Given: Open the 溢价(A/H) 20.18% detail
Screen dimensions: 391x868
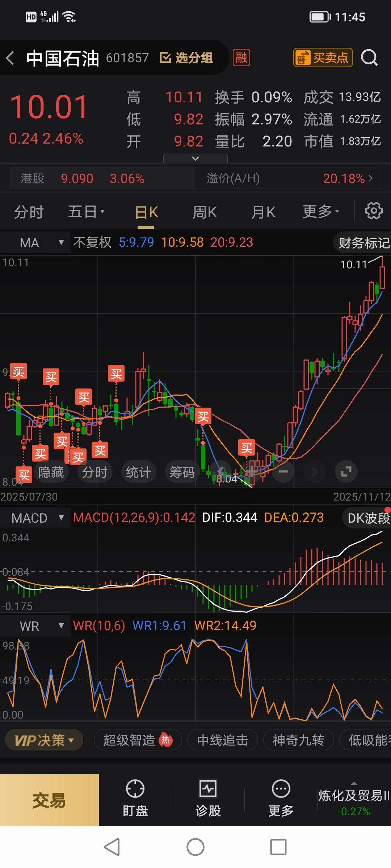Looking at the screenshot, I should click(289, 178).
